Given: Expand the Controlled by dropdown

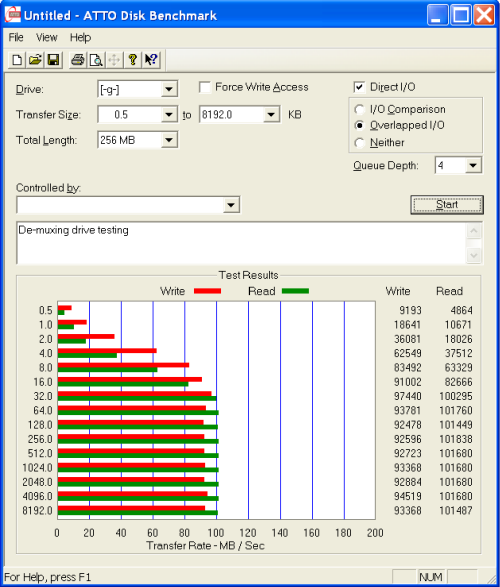Looking at the screenshot, I should [231, 205].
